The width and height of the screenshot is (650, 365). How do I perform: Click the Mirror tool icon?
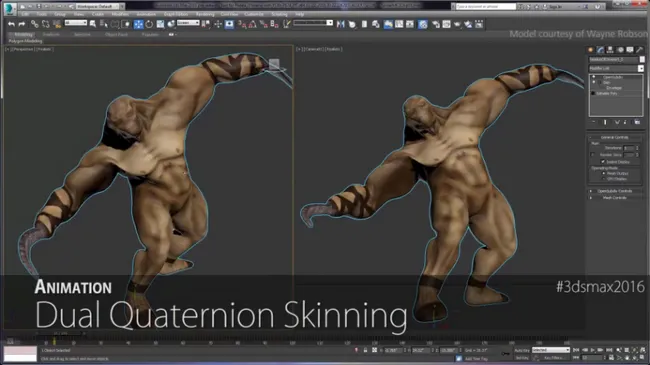(x=340, y=24)
